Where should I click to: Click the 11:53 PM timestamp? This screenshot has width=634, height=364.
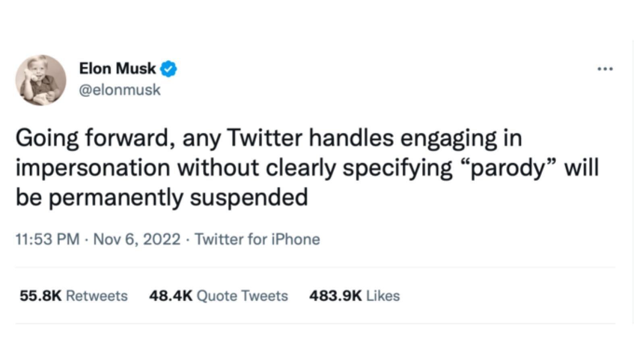coord(48,239)
